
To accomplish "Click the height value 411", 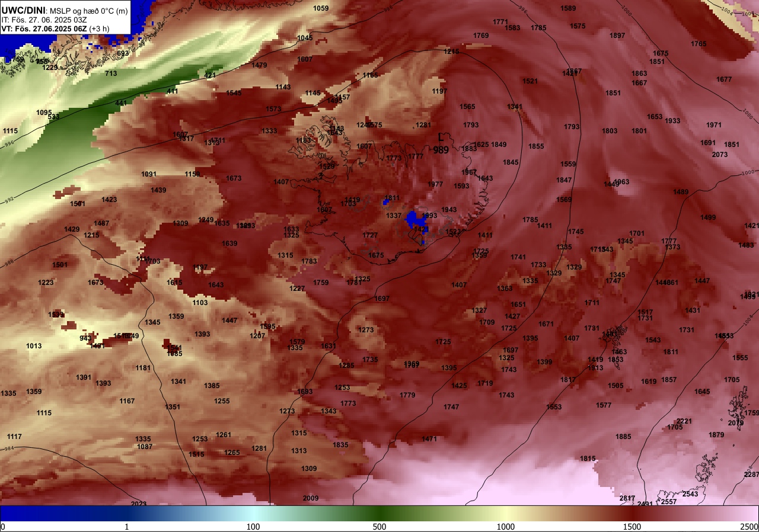I will [172, 91].
